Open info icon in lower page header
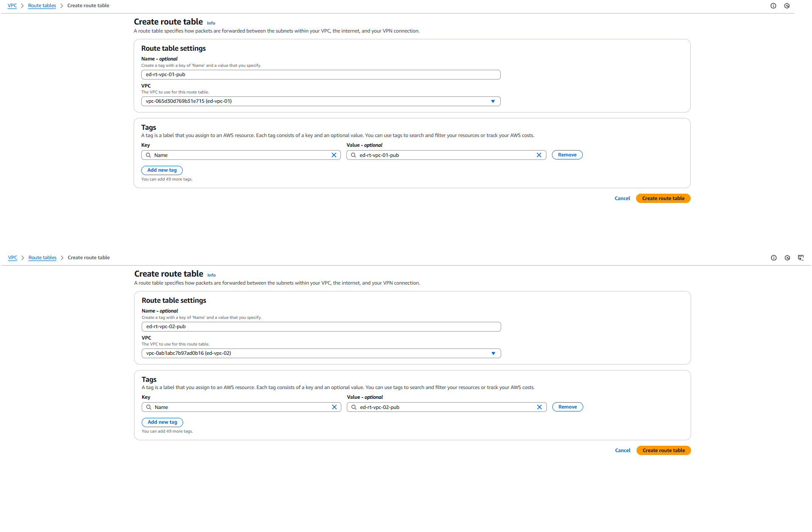The image size is (812, 532). coord(774,258)
